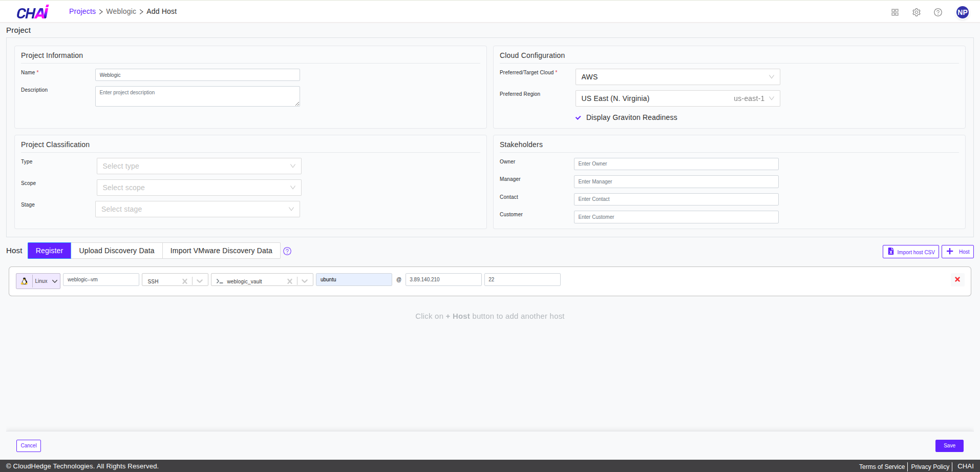Clear the weblogic_vault selection with its X icon
The width and height of the screenshot is (980, 472).
289,281
